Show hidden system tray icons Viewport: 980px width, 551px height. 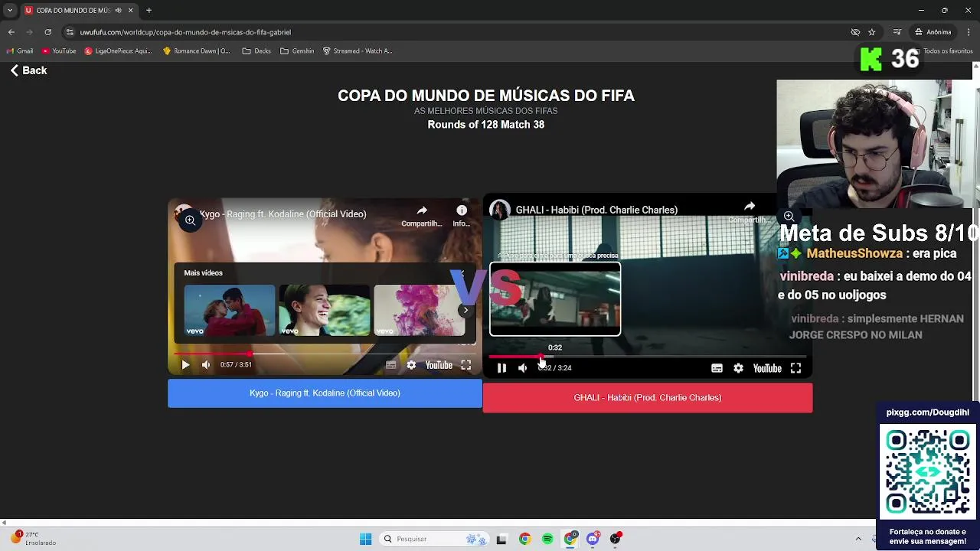(x=858, y=540)
